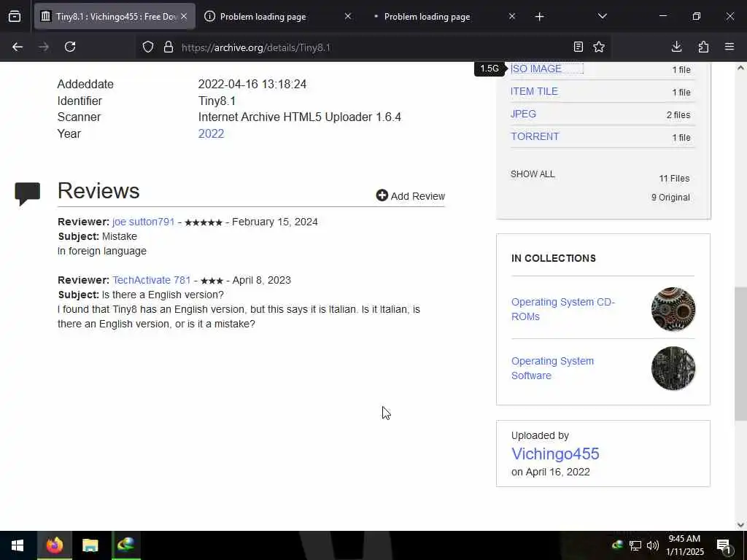Image resolution: width=747 pixels, height=560 pixels.
Task: Open the notification center icon
Action: click(x=724, y=545)
